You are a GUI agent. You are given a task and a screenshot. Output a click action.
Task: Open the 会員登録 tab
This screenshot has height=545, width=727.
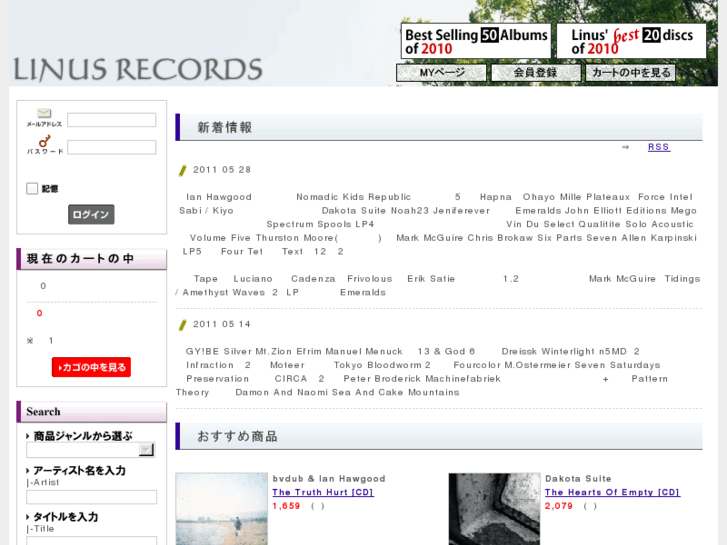(x=536, y=73)
